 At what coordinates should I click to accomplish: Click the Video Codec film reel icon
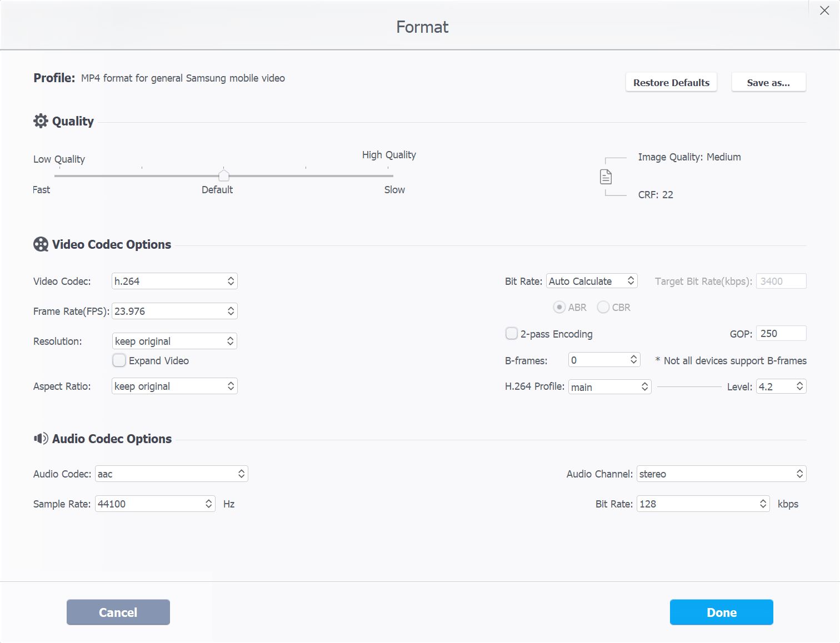click(41, 244)
